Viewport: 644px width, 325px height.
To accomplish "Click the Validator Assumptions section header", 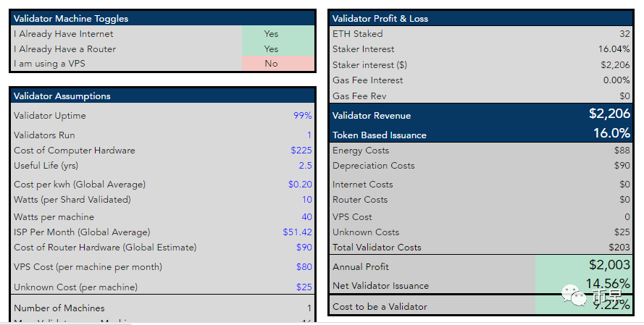I will [x=62, y=96].
